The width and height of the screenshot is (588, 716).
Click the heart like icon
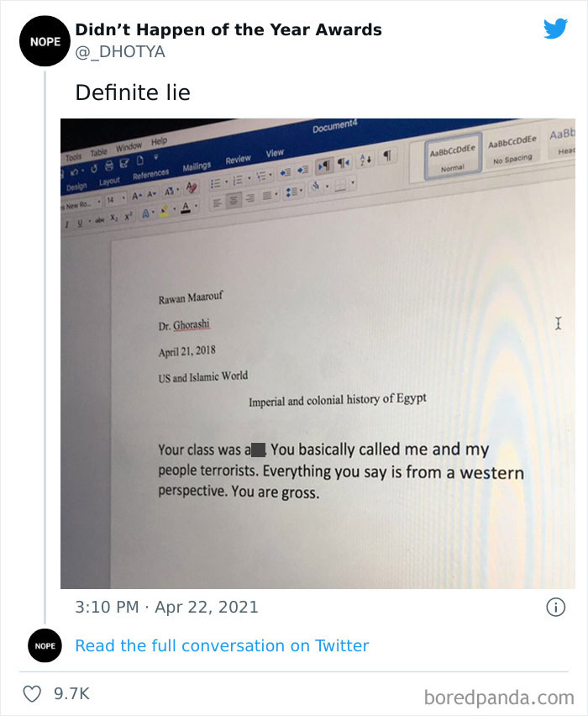click(33, 693)
